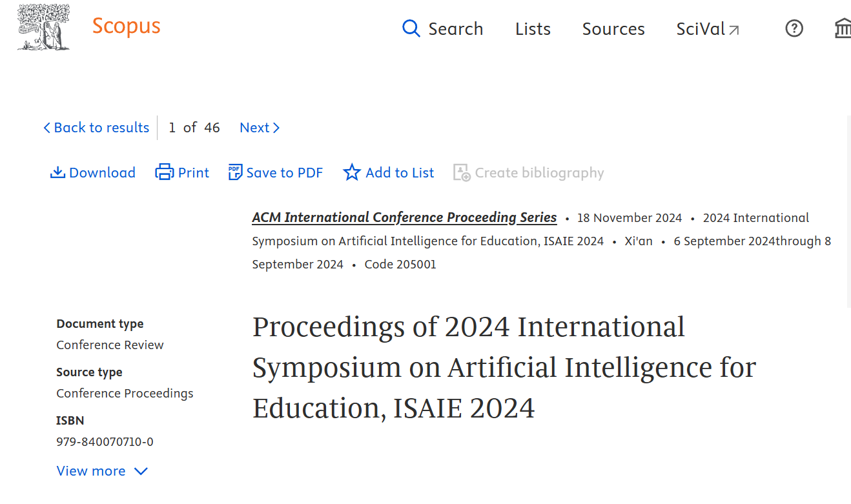This screenshot has height=504, width=851.
Task: Open SciVal external link
Action: (708, 29)
